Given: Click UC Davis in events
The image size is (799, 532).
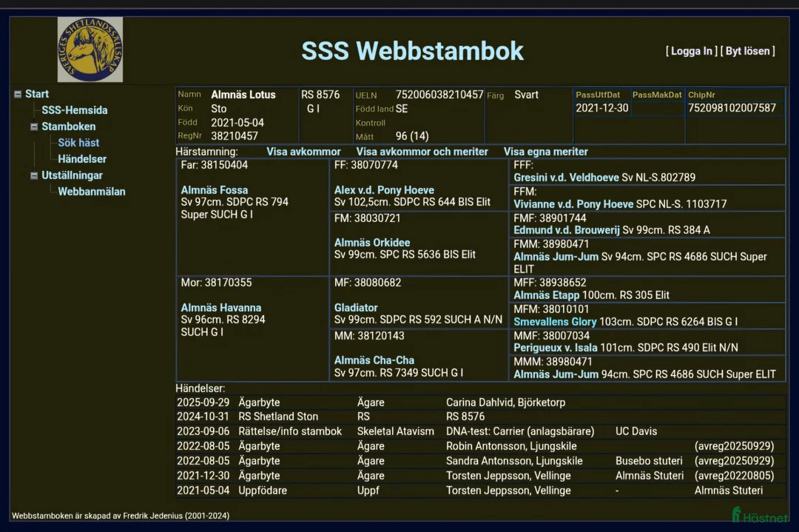Looking at the screenshot, I should click(636, 431).
